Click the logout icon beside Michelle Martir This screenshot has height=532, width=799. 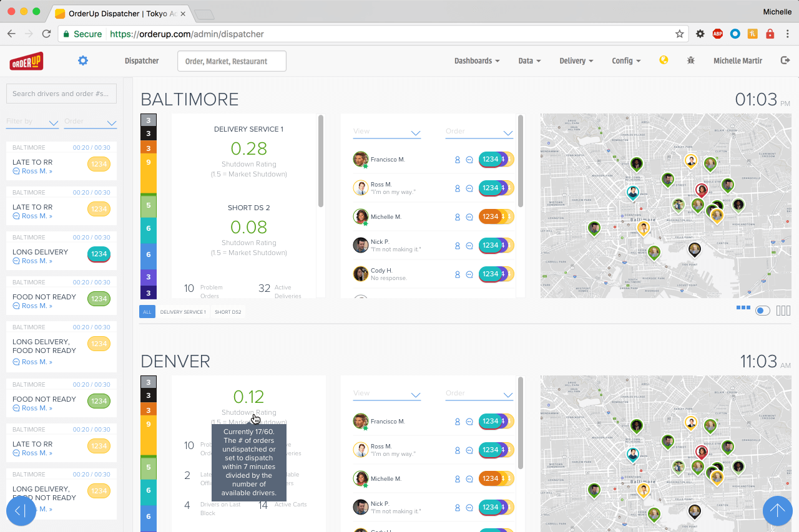tap(785, 60)
